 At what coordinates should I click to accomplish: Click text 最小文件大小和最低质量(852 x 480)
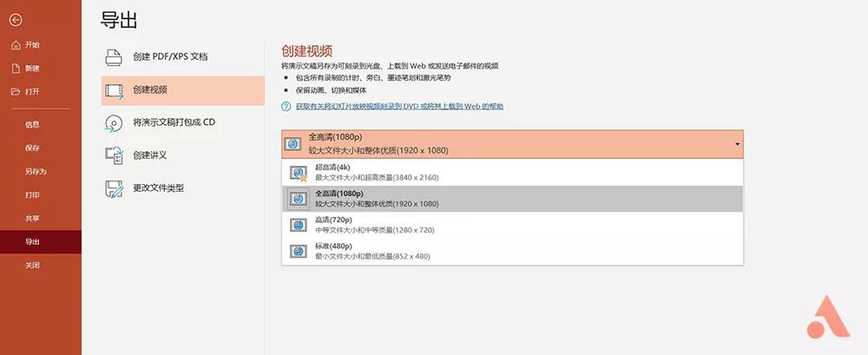pos(372,256)
